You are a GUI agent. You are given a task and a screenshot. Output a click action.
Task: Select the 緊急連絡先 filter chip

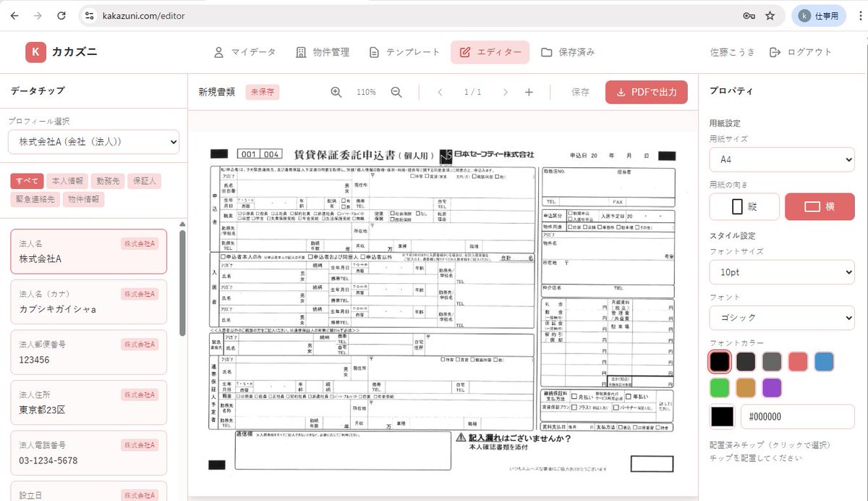pyautogui.click(x=34, y=199)
